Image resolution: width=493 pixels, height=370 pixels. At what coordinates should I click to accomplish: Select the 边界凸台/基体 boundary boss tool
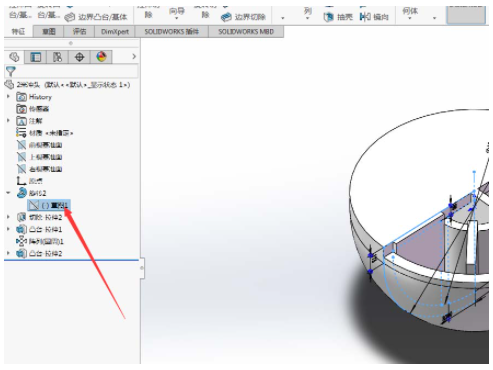96,17
